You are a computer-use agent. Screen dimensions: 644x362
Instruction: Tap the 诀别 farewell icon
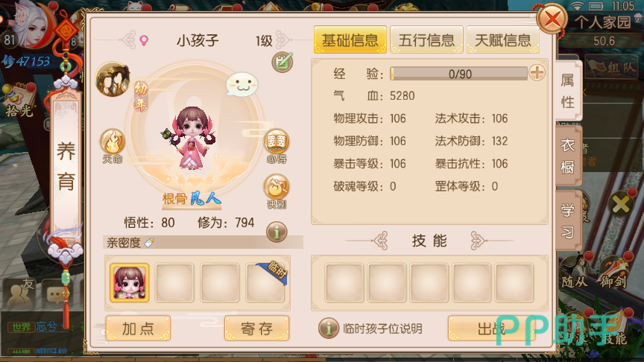[x=277, y=191]
